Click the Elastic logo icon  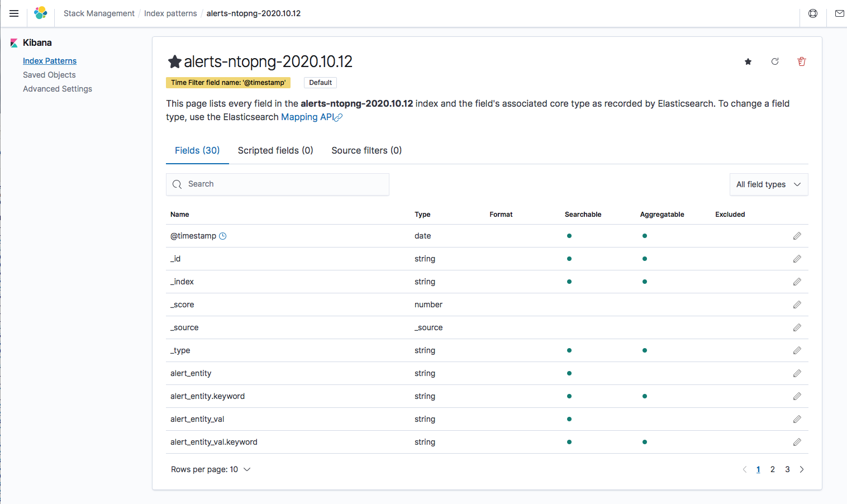click(x=40, y=13)
